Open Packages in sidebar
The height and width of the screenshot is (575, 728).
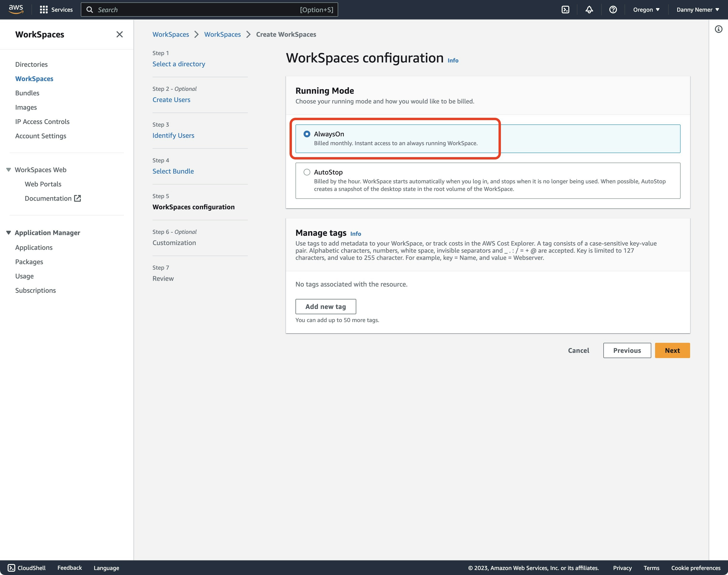[x=29, y=262]
